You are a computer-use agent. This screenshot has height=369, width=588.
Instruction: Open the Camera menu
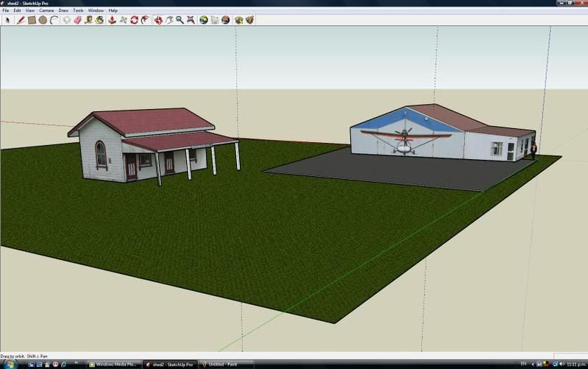click(46, 10)
